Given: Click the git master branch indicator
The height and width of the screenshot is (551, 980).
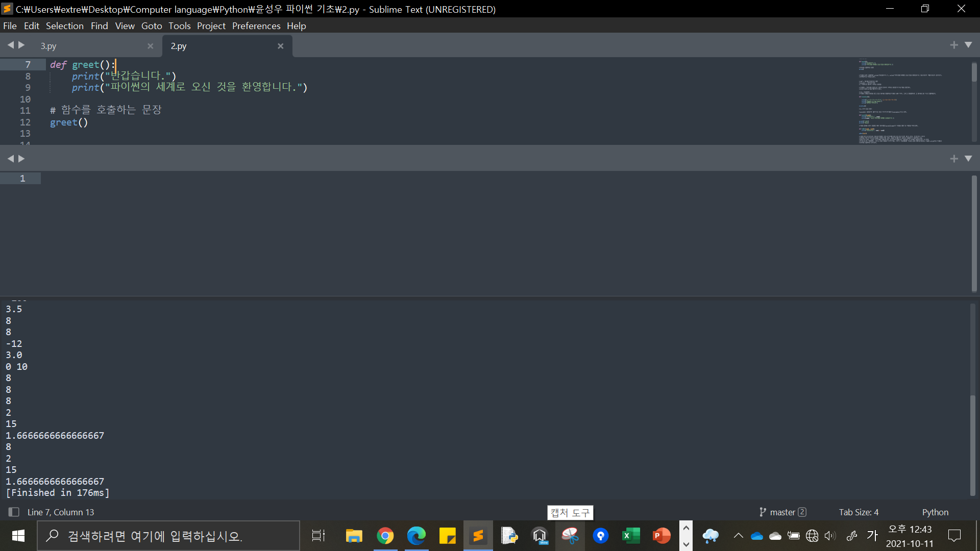Looking at the screenshot, I should point(782,512).
